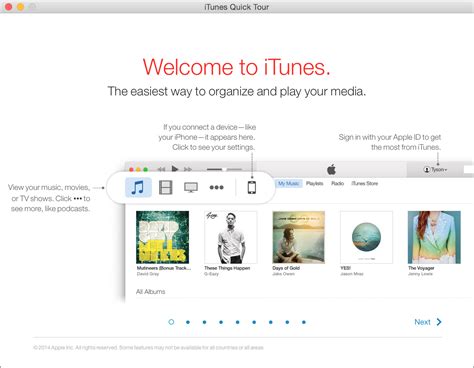Open These Things Happen album cover
The height and width of the screenshot is (368, 474).
pos(231,237)
